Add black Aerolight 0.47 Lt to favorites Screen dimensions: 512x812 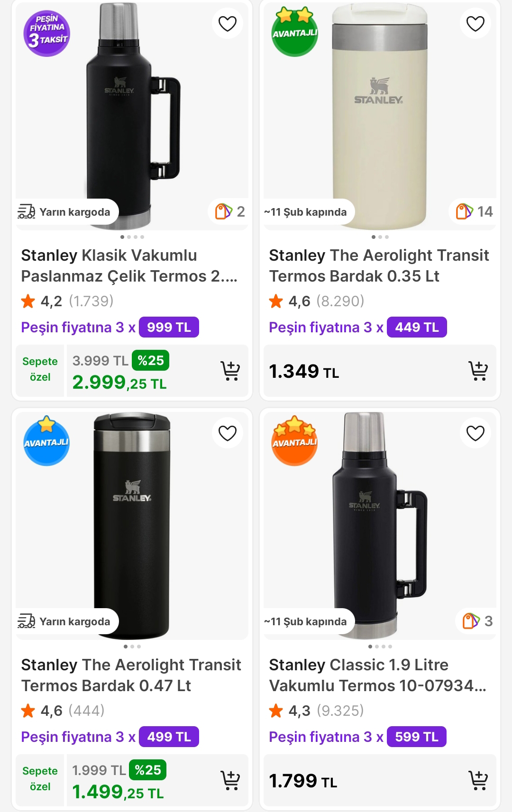pos(227,433)
